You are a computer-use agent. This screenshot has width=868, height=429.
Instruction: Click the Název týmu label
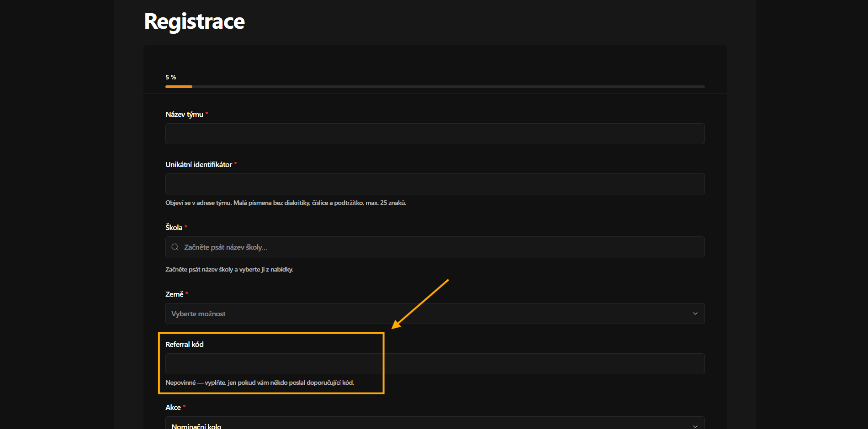184,115
